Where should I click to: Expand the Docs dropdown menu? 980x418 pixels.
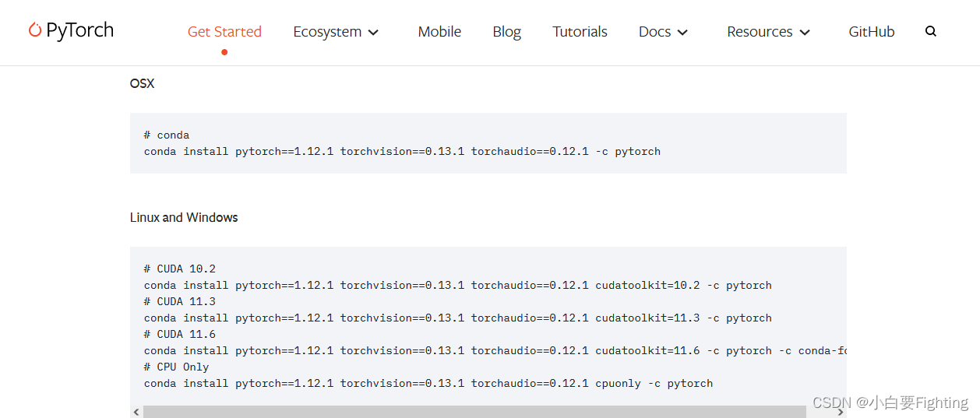[663, 32]
